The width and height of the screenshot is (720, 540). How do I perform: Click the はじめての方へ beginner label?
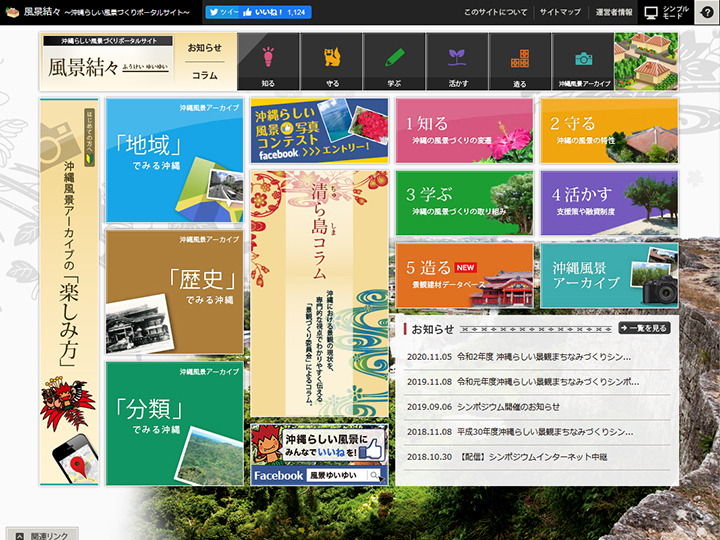90,138
